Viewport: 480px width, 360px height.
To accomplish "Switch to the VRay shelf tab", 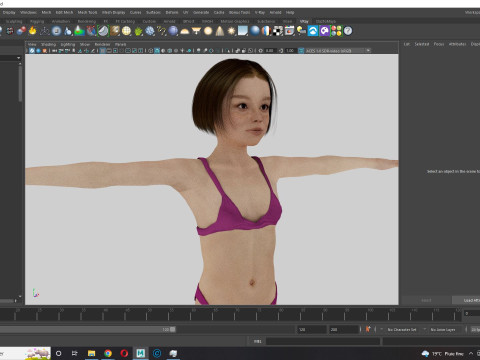I will [x=304, y=21].
